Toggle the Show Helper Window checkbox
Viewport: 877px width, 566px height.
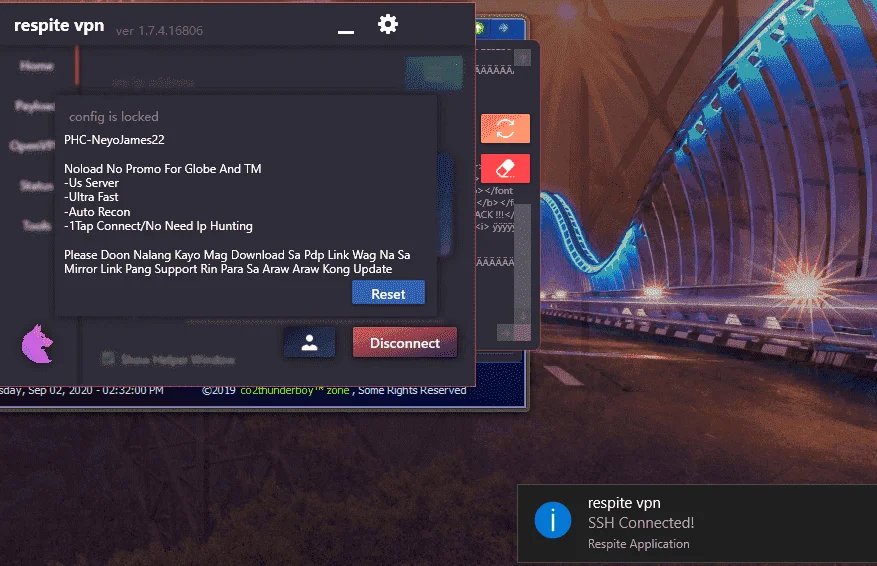coord(107,359)
